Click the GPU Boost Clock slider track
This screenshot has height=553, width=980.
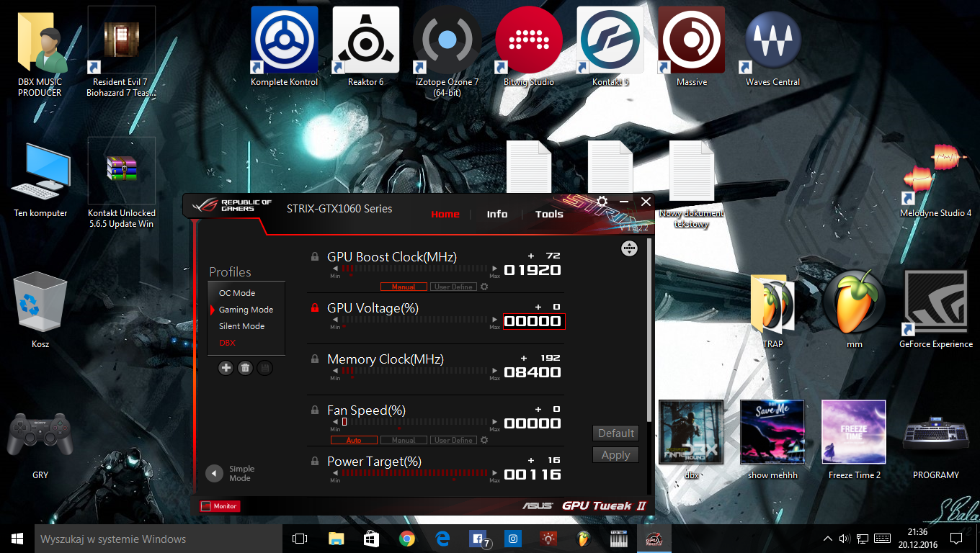tap(414, 269)
